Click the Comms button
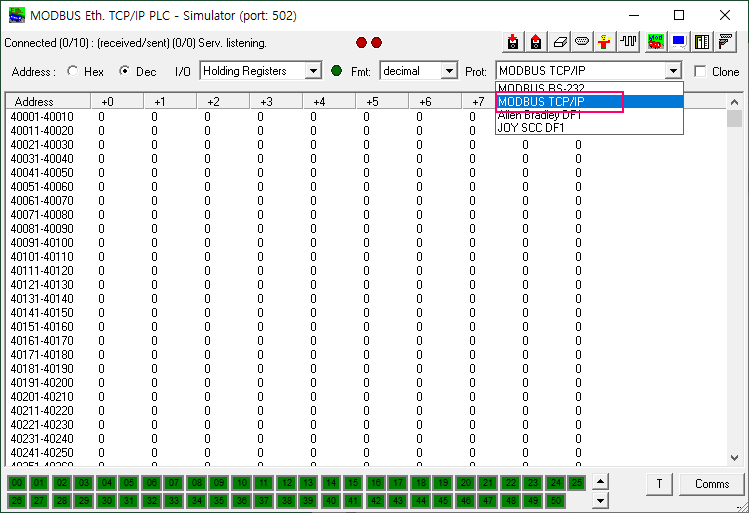The height and width of the screenshot is (513, 749). click(x=712, y=484)
